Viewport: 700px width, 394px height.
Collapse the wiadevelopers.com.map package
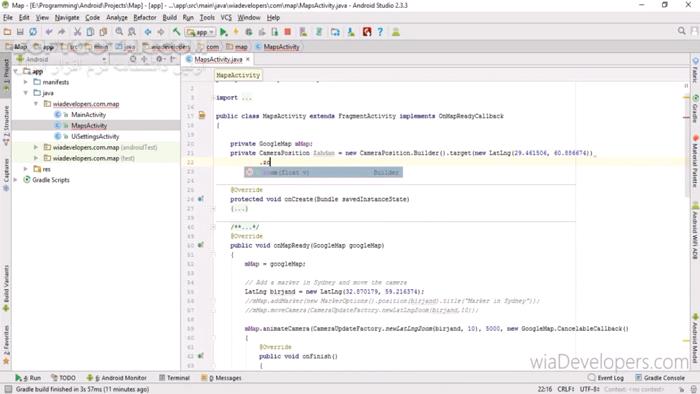(x=36, y=104)
